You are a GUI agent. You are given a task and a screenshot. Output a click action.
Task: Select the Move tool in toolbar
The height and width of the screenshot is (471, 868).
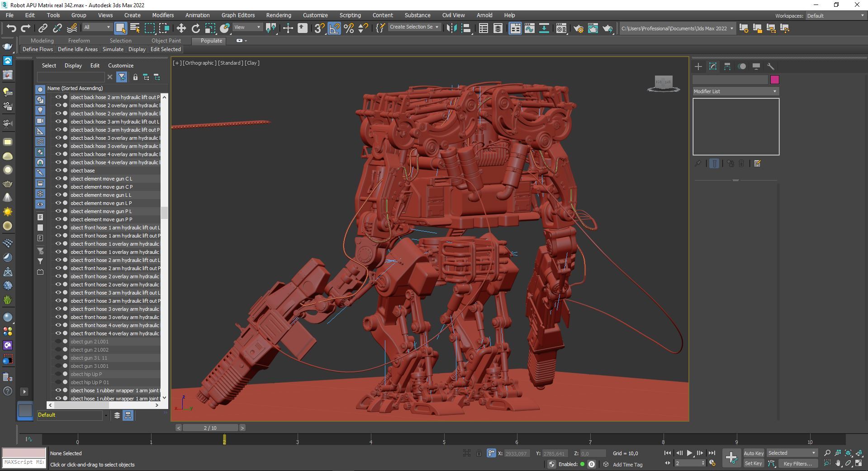[181, 28]
